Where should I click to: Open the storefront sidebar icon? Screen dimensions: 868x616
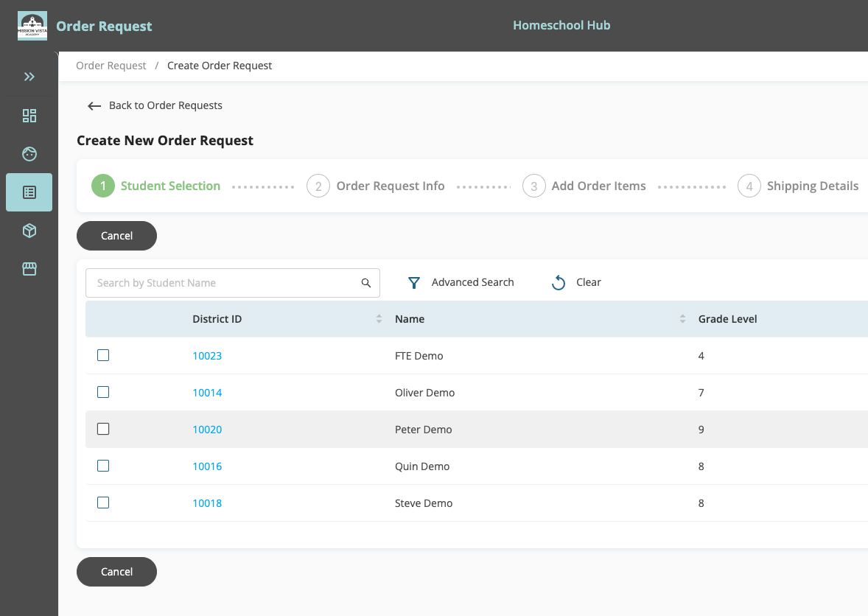click(x=29, y=269)
